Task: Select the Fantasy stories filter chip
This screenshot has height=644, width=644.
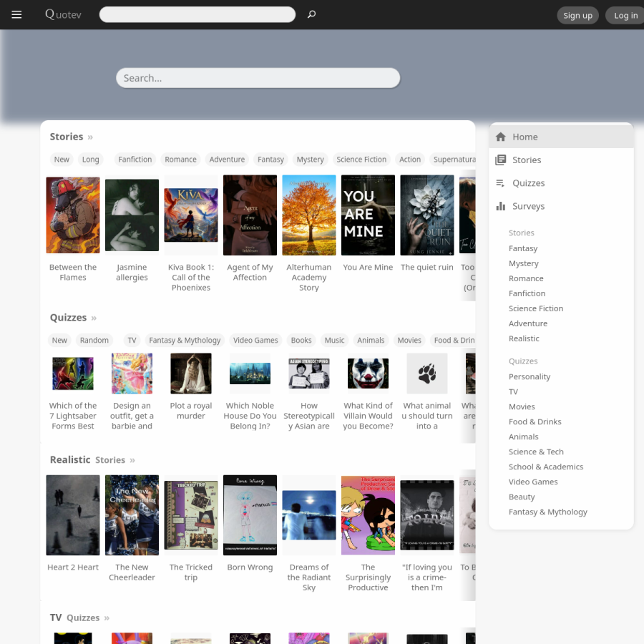Action: [270, 160]
